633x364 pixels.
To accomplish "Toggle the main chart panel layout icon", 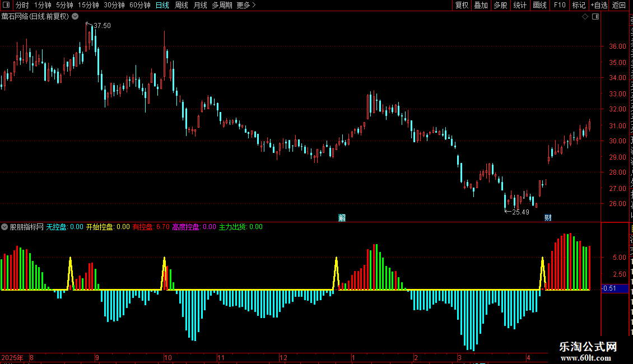I will [595, 17].
